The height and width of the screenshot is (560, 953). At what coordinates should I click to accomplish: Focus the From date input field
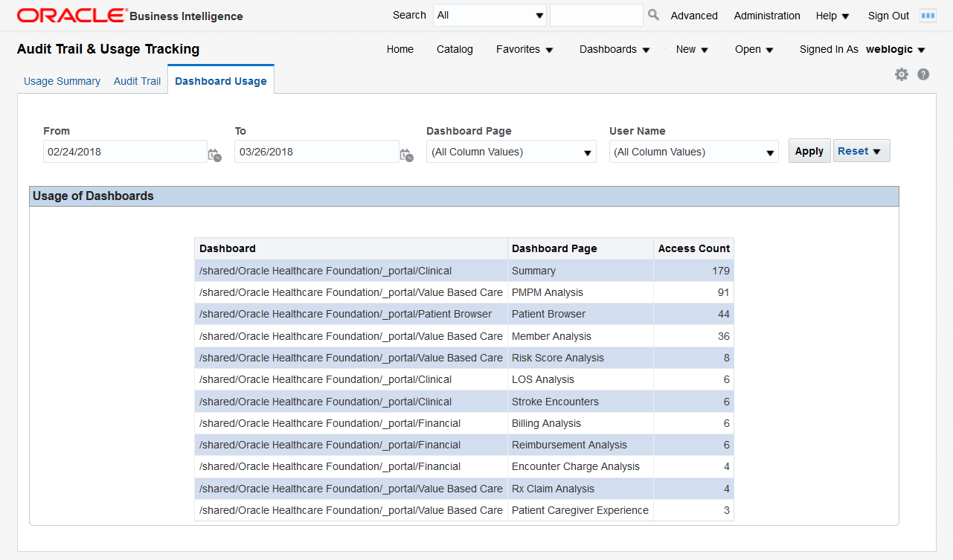pos(124,152)
